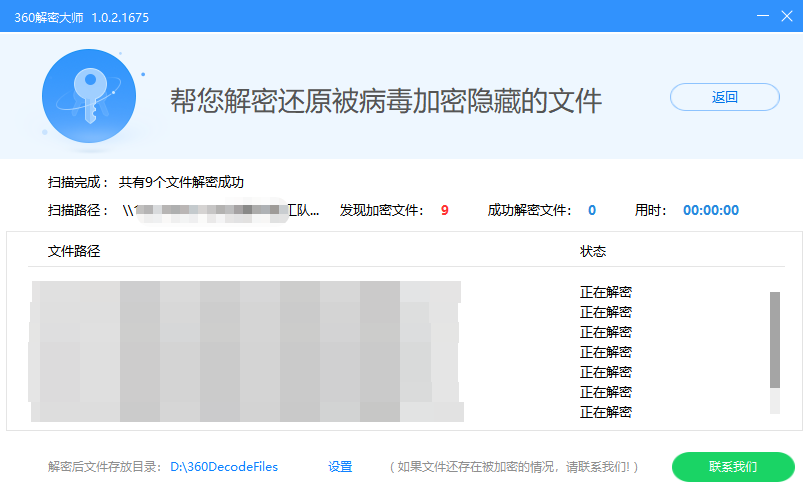
Task: Click the 状态 column header
Action: (593, 251)
